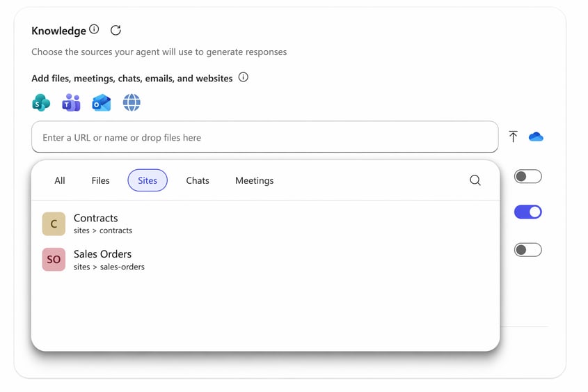Refresh the Knowledge sources
Screen dimensions: 588x392
(116, 30)
